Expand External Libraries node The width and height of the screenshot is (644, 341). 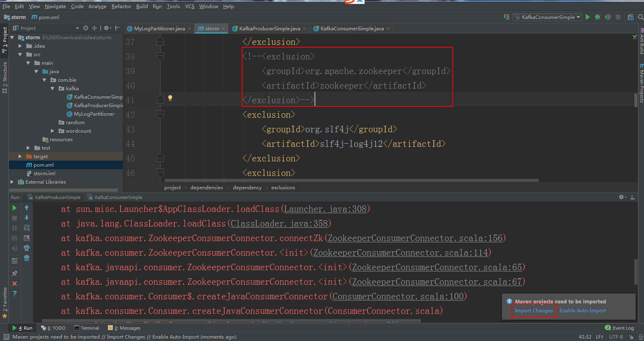pos(12,182)
